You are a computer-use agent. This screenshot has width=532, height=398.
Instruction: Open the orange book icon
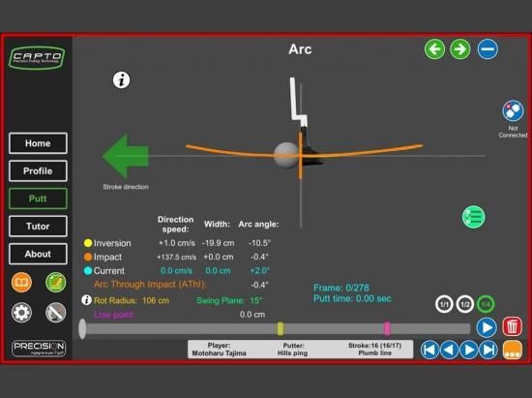pos(21,282)
